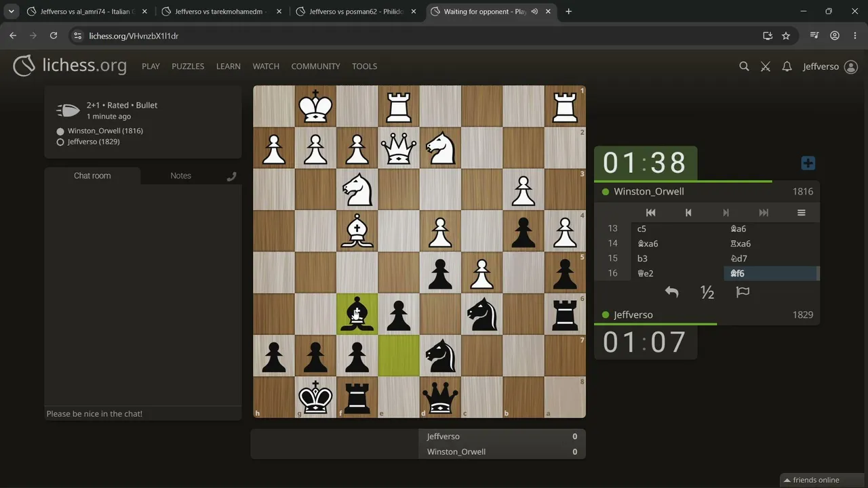Jump to the last move
This screenshot has width=868, height=488.
coord(764,212)
